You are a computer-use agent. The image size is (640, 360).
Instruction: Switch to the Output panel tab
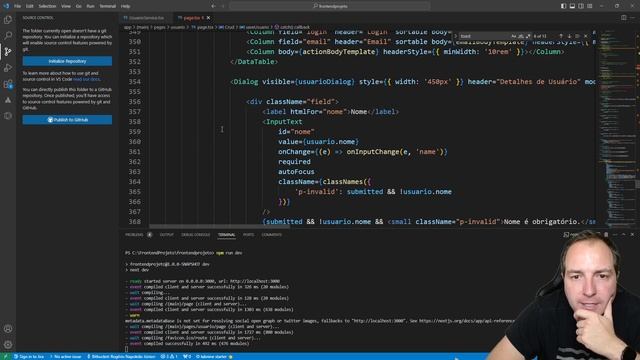point(167,235)
